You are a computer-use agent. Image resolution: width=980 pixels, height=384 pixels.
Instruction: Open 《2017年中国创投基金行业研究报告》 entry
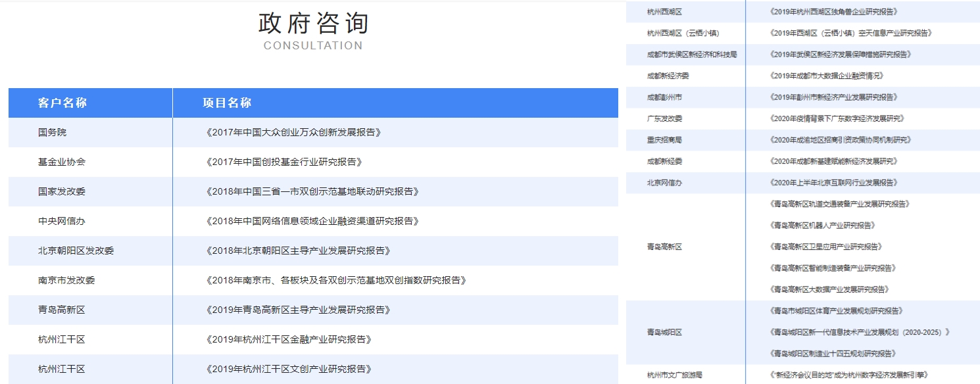point(283,162)
